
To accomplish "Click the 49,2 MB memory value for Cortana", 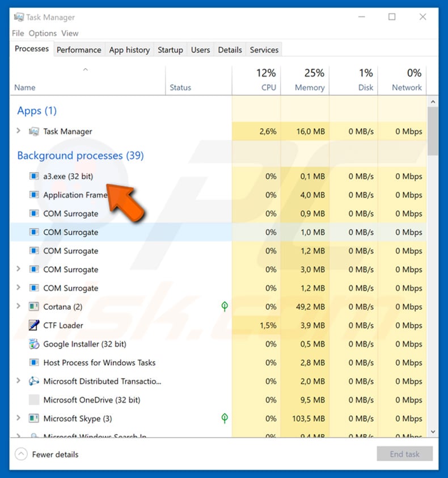I will click(310, 307).
